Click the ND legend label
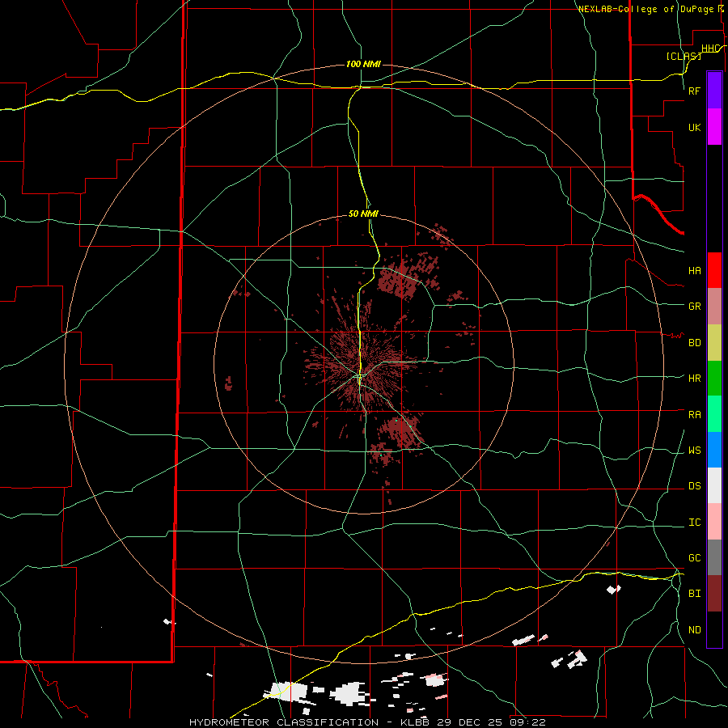This screenshot has height=728, width=728. (695, 629)
